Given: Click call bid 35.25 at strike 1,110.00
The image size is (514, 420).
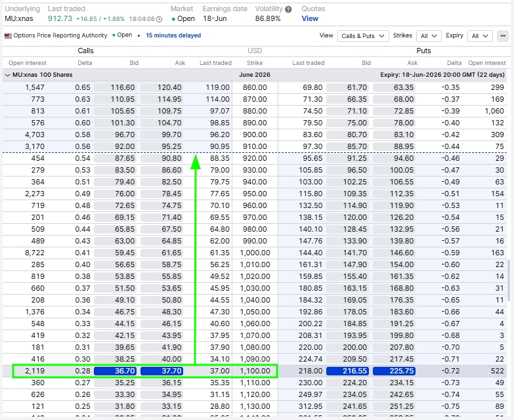Looking at the screenshot, I should [x=116, y=383].
